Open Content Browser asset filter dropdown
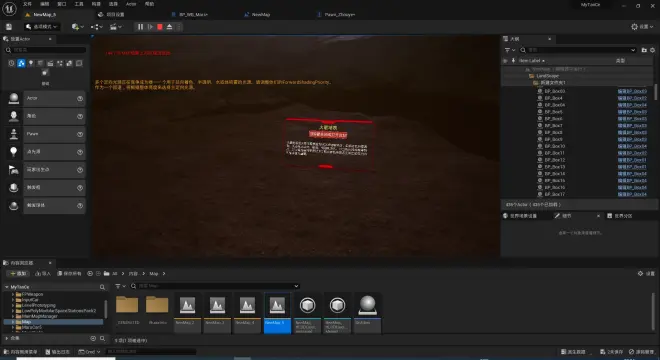This screenshot has width=660, height=360. click(120, 286)
